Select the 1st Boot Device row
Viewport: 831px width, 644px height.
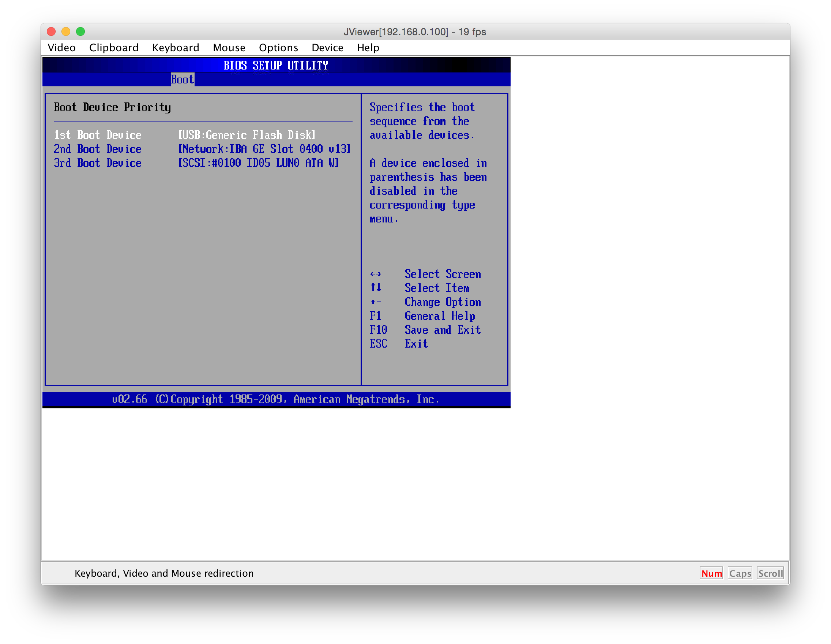click(x=203, y=135)
